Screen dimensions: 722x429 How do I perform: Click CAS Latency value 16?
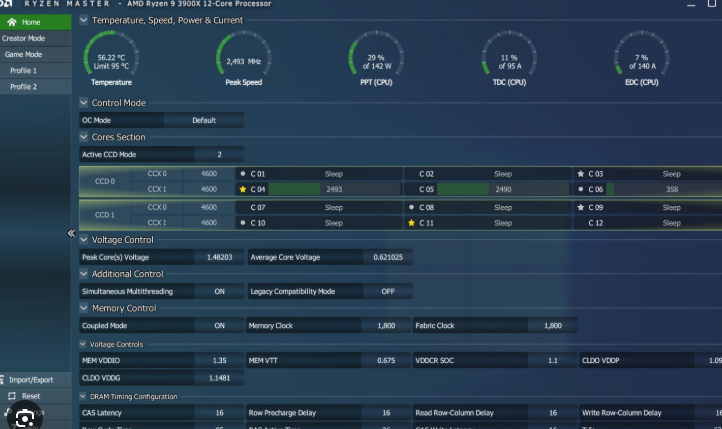click(219, 413)
